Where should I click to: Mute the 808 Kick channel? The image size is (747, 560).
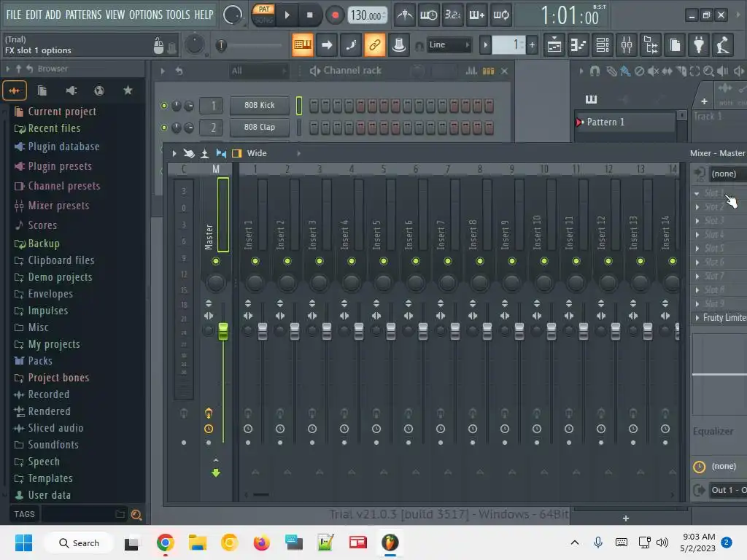click(164, 106)
